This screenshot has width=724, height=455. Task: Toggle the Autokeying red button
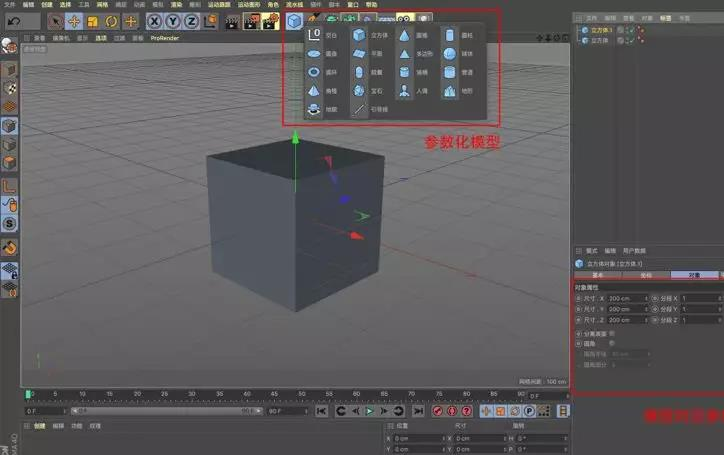pos(452,411)
